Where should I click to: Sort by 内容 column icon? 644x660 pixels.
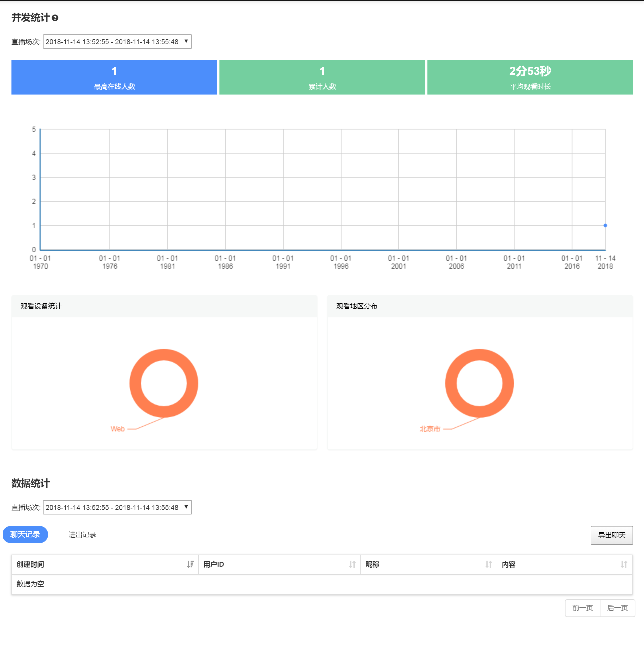click(x=624, y=564)
